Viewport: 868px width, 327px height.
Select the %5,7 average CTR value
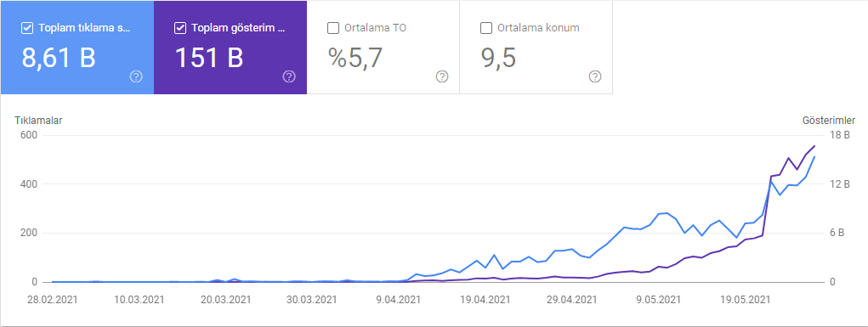coord(356,58)
